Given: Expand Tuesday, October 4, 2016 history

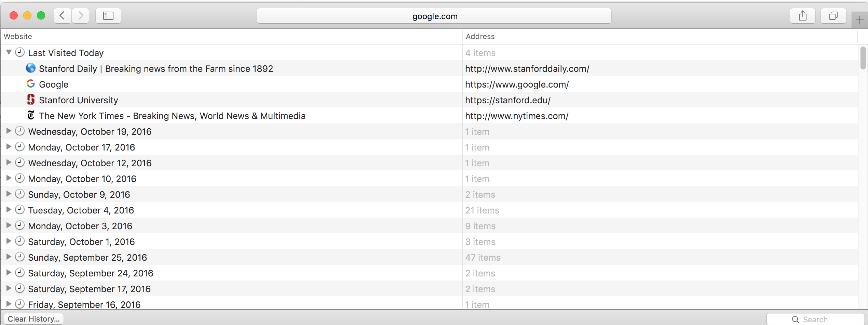Looking at the screenshot, I should 9,210.
